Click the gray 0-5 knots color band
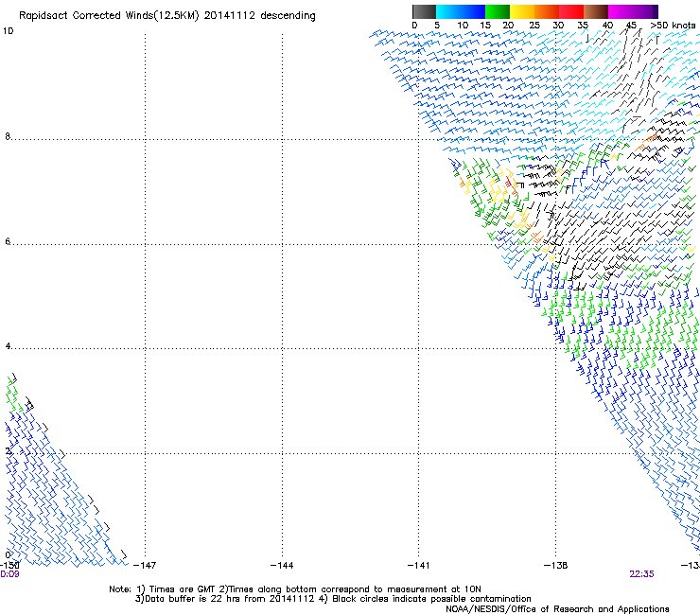700x615 pixels. click(x=424, y=11)
